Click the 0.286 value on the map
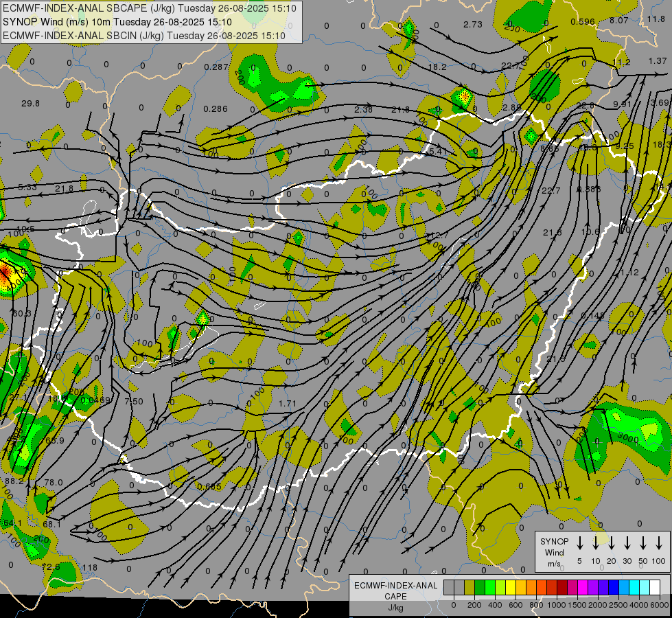 pos(216,109)
